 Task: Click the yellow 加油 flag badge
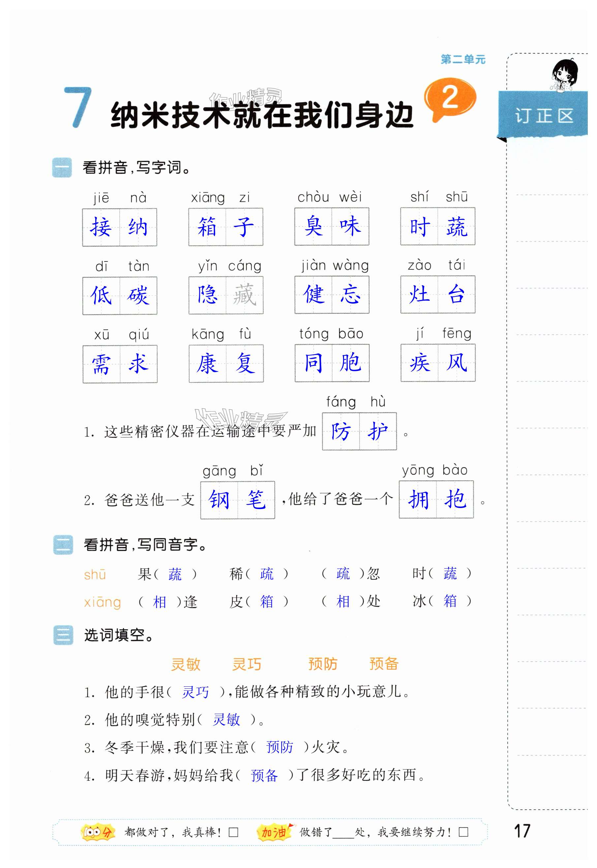tap(275, 832)
